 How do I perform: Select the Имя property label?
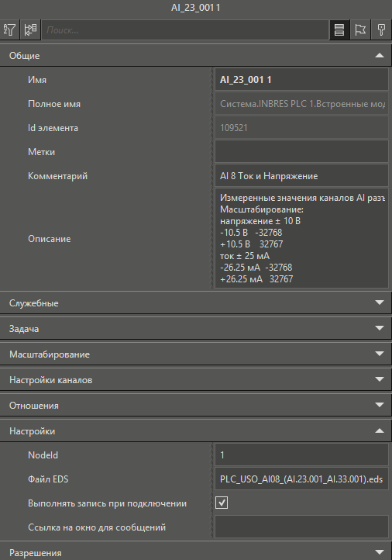tap(37, 80)
